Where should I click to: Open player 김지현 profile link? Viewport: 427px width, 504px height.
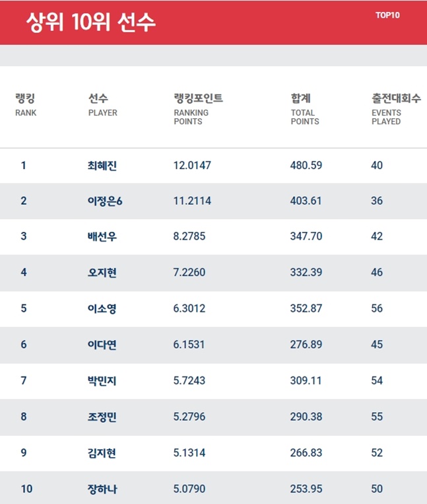[102, 452]
